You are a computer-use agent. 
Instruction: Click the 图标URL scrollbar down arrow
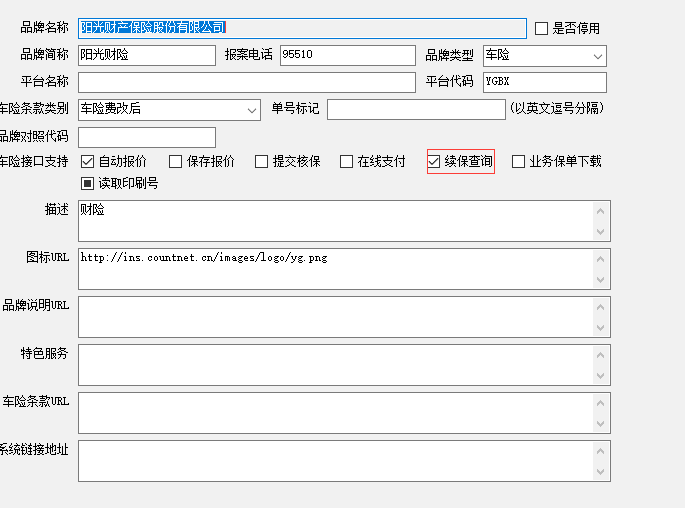point(601,280)
